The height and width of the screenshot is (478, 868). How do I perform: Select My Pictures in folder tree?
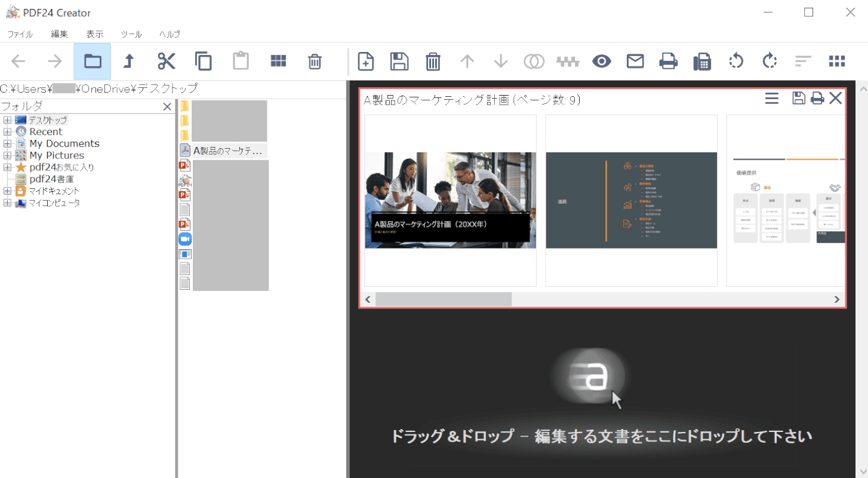[57, 155]
